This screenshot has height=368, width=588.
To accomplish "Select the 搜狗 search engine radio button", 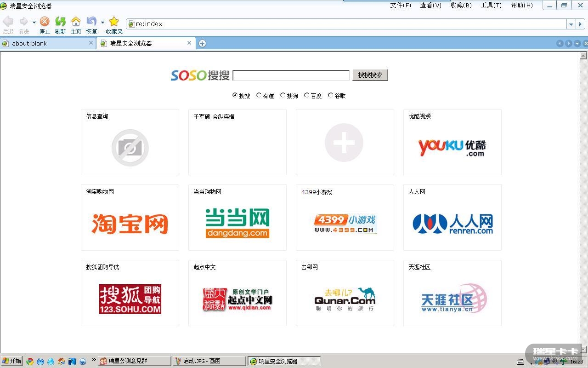I will pos(283,95).
